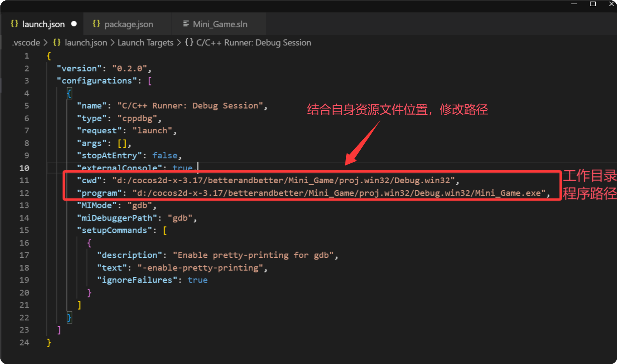
Task: Click the JSON braces icon on package.json tab
Action: (96, 24)
